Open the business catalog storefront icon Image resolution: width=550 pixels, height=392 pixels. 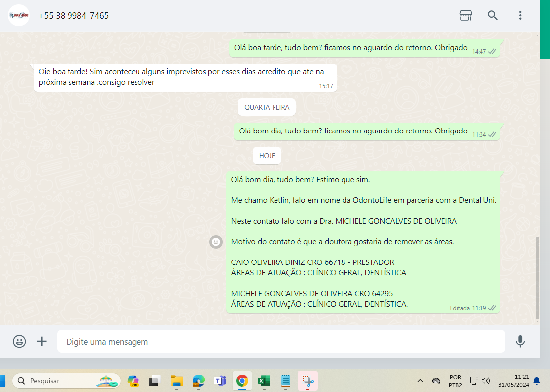pos(466,15)
